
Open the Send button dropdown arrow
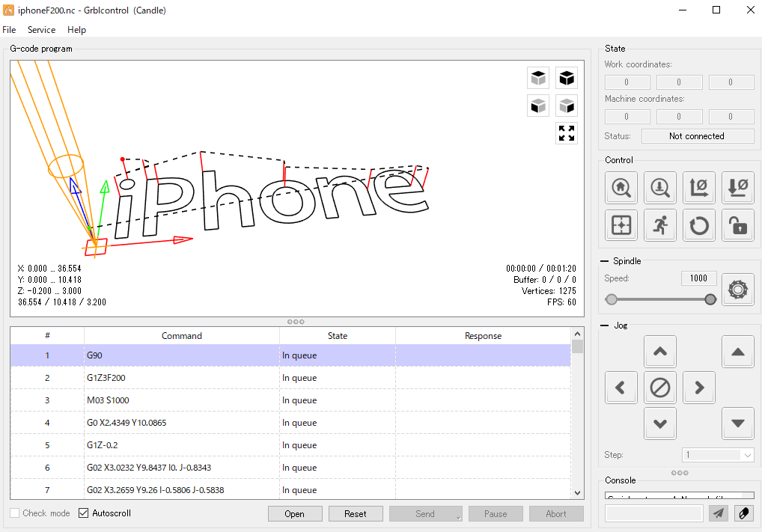[458, 518]
